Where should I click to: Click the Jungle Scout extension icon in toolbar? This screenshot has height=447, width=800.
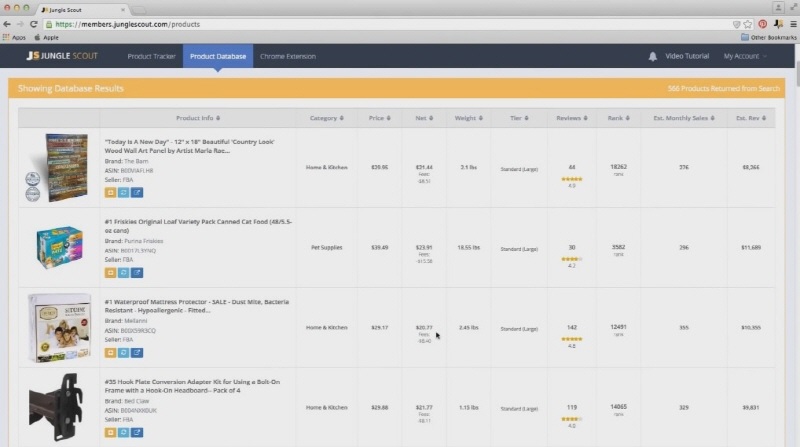tap(778, 24)
